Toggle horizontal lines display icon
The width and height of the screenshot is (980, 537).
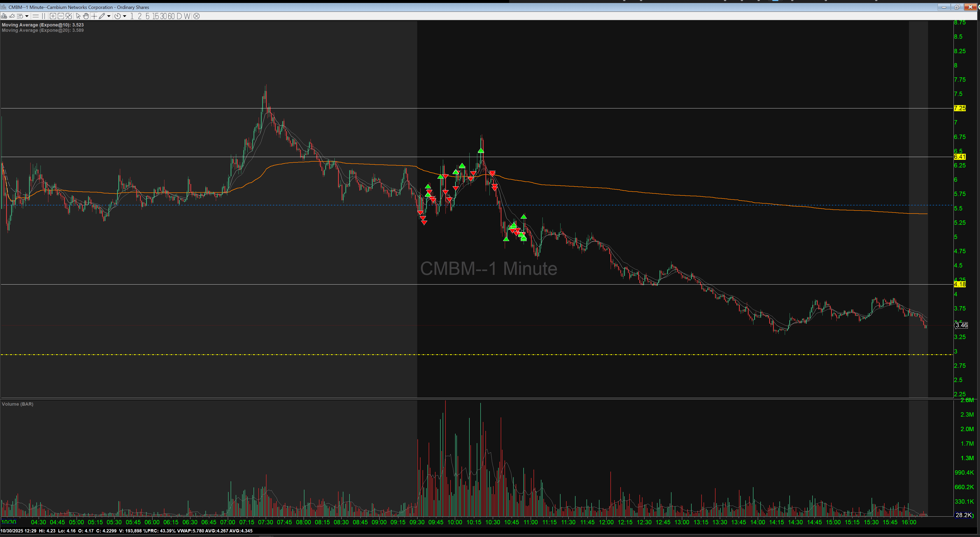tap(35, 16)
